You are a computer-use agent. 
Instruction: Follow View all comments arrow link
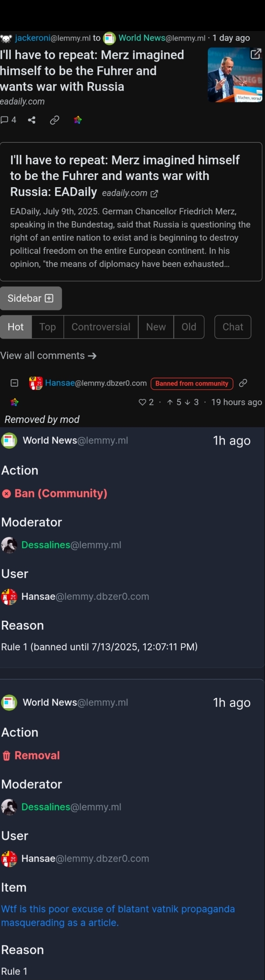coord(48,356)
